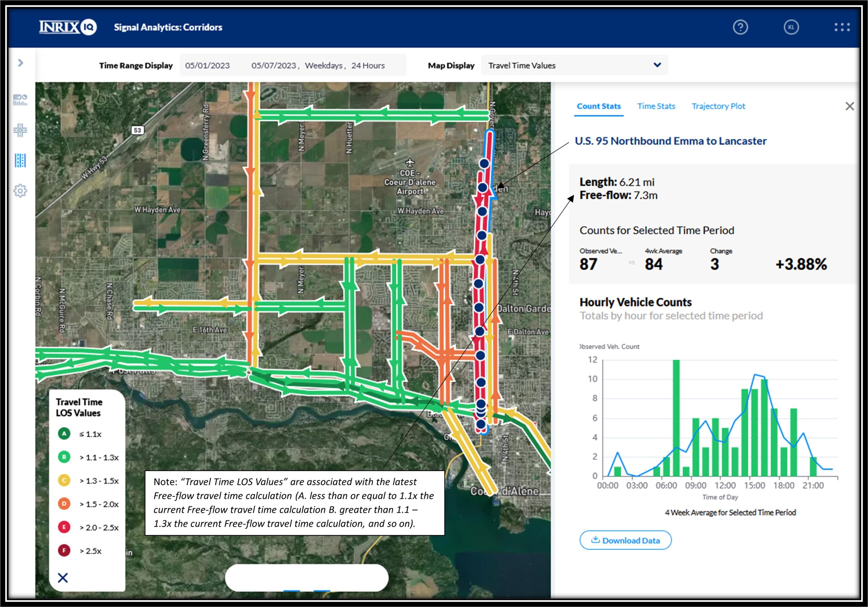
Task: Dismiss the Travel Time LOS legend
Action: (63, 578)
